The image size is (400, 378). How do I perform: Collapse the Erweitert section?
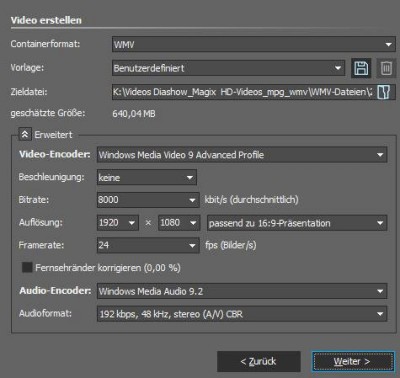[x=25, y=135]
